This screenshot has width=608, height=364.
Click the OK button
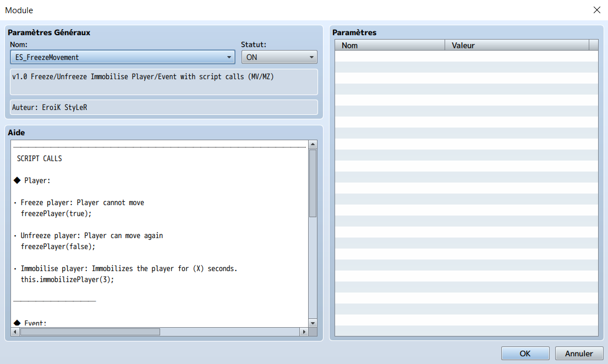click(x=525, y=353)
